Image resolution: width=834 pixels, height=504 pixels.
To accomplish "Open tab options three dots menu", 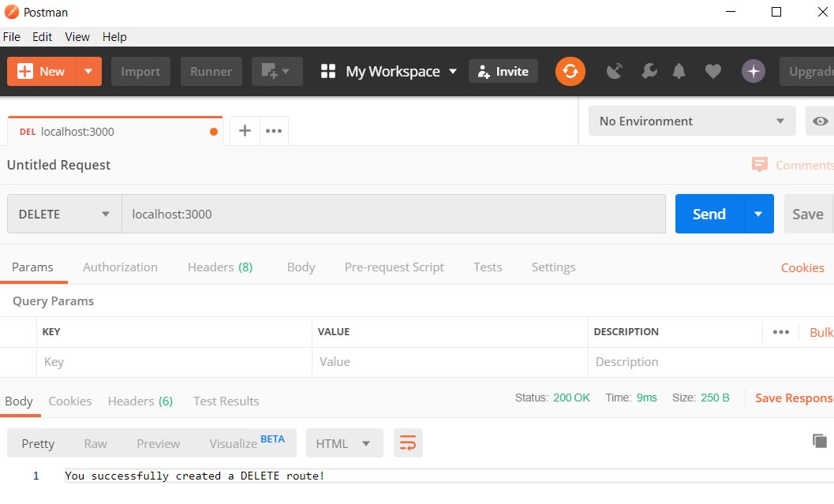I will pos(274,131).
